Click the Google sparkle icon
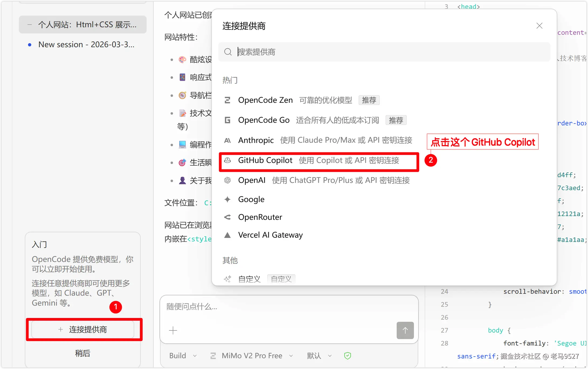Screen dimensions: 588x369 point(227,199)
